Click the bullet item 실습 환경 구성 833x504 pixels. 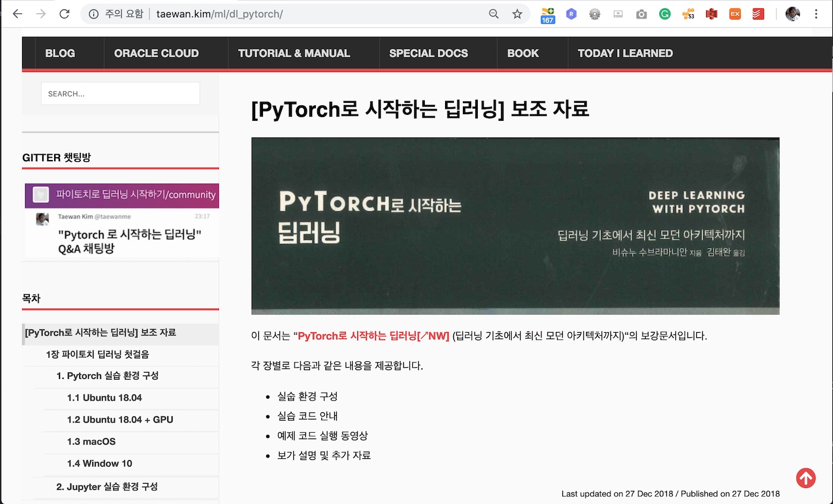click(308, 396)
